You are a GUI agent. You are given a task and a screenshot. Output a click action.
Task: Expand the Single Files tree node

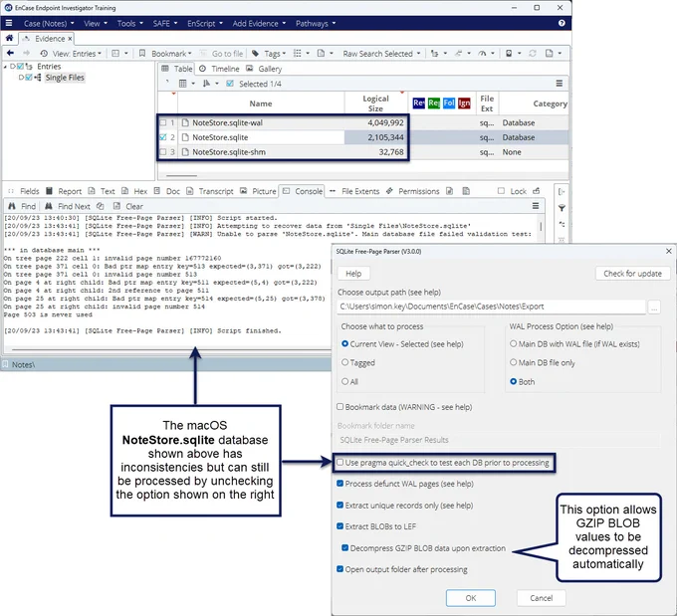pos(21,78)
